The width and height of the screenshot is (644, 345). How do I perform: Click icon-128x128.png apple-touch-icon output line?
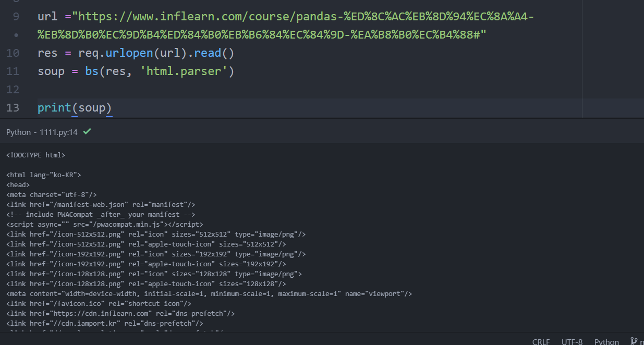pyautogui.click(x=146, y=284)
